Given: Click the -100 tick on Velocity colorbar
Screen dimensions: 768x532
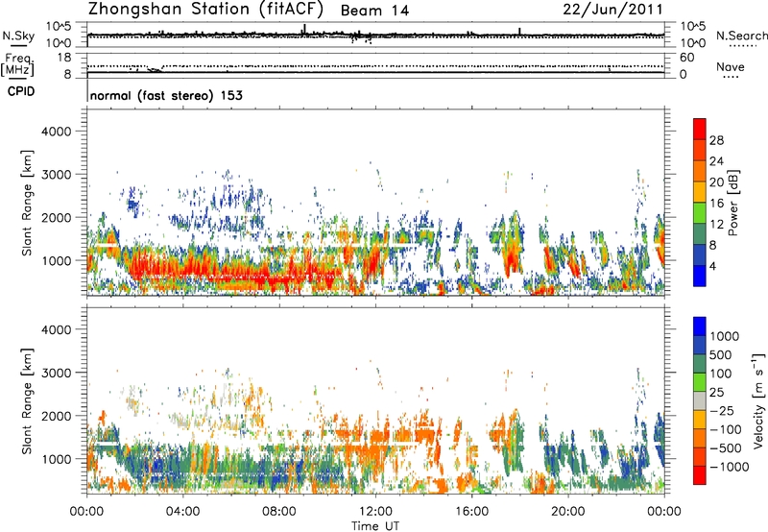Looking at the screenshot, I should click(x=726, y=429).
